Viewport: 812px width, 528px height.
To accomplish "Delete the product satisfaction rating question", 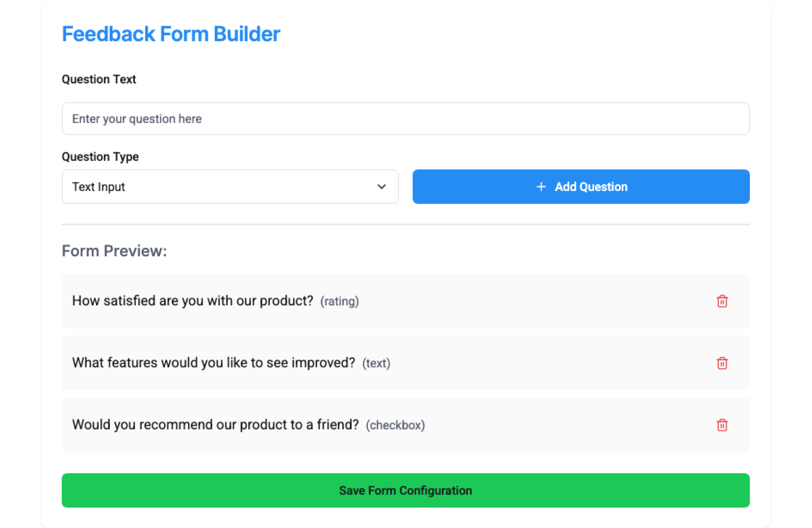I will point(722,301).
